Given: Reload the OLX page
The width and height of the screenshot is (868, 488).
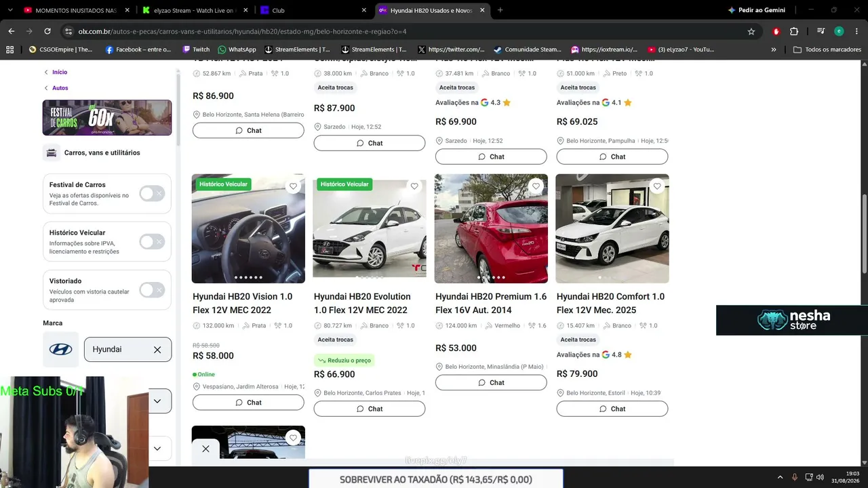Looking at the screenshot, I should (47, 31).
